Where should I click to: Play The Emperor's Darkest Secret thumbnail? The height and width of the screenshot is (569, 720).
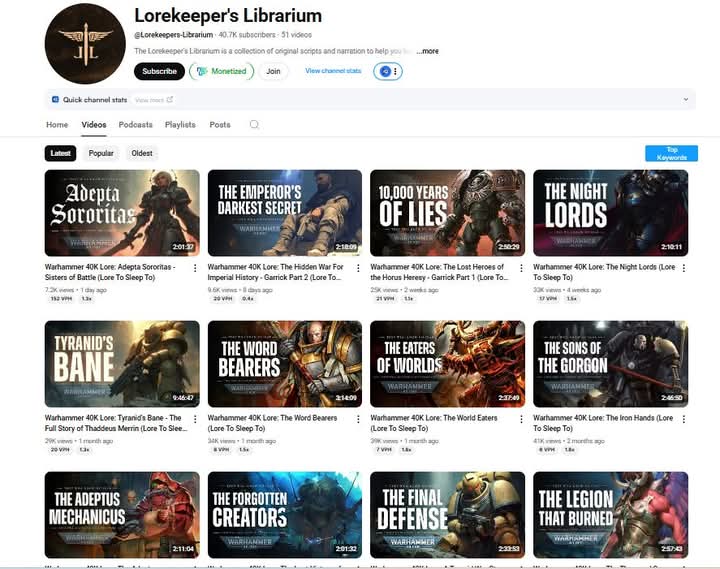(x=285, y=213)
